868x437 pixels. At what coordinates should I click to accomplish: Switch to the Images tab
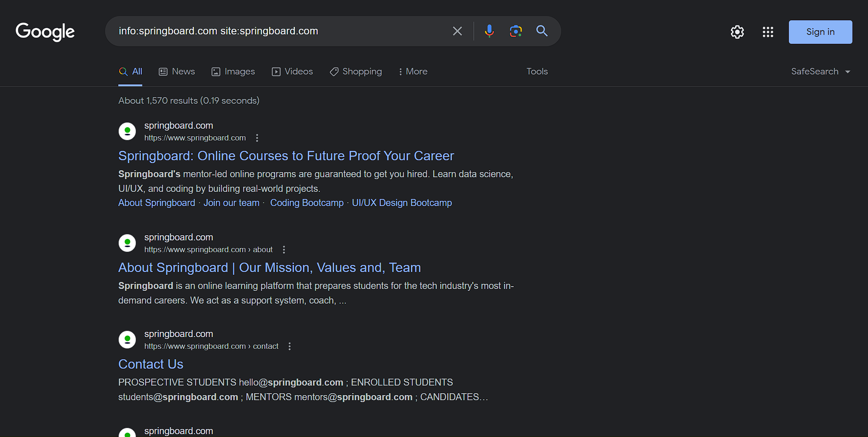[233, 72]
